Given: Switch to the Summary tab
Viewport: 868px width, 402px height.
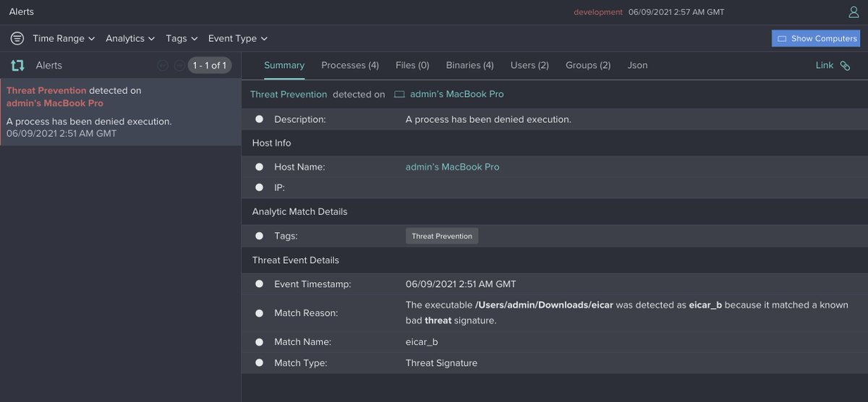Looking at the screenshot, I should point(284,65).
